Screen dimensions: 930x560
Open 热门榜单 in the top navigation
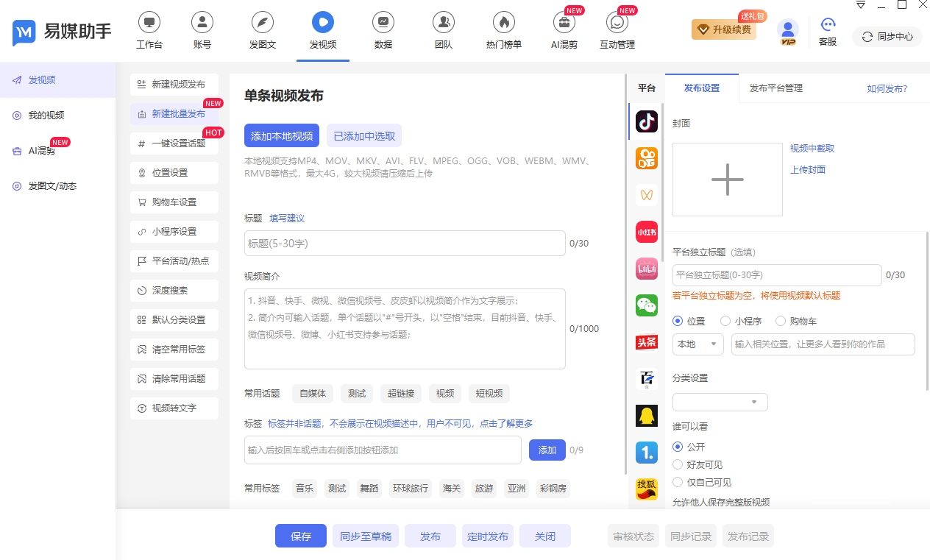(x=503, y=30)
